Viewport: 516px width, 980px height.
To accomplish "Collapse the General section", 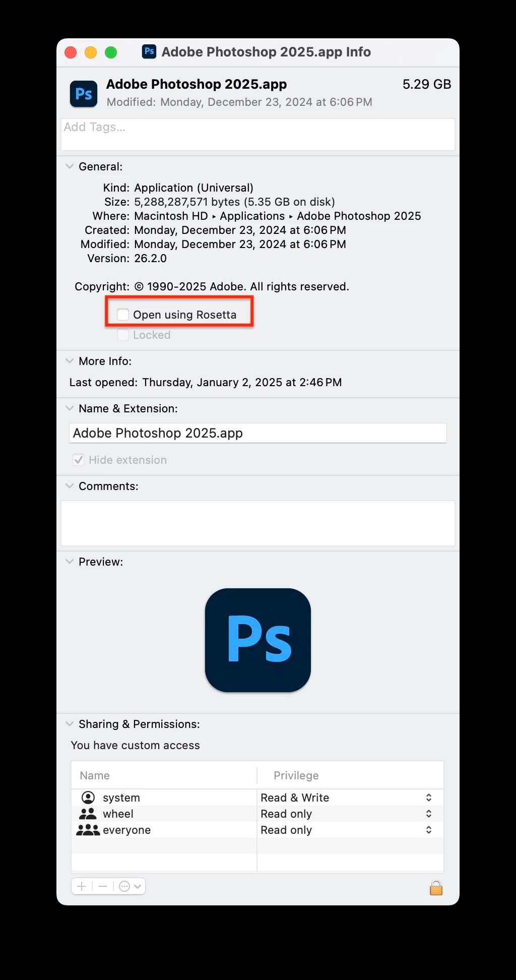I will pos(70,166).
